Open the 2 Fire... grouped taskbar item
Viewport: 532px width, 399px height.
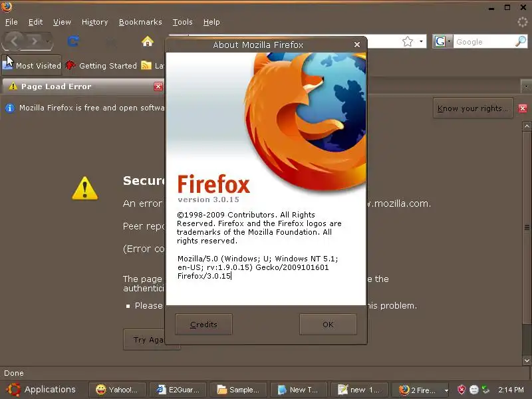coord(421,390)
